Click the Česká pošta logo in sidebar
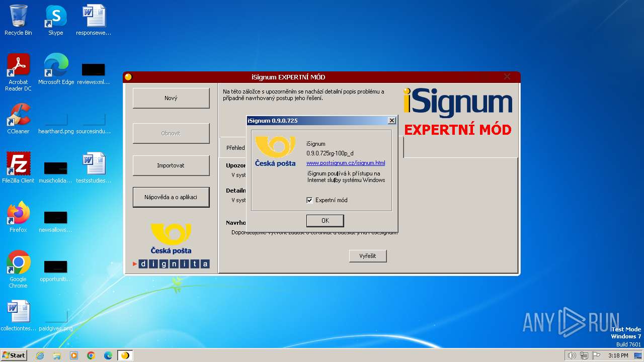This screenshot has height=362, width=644. click(171, 239)
